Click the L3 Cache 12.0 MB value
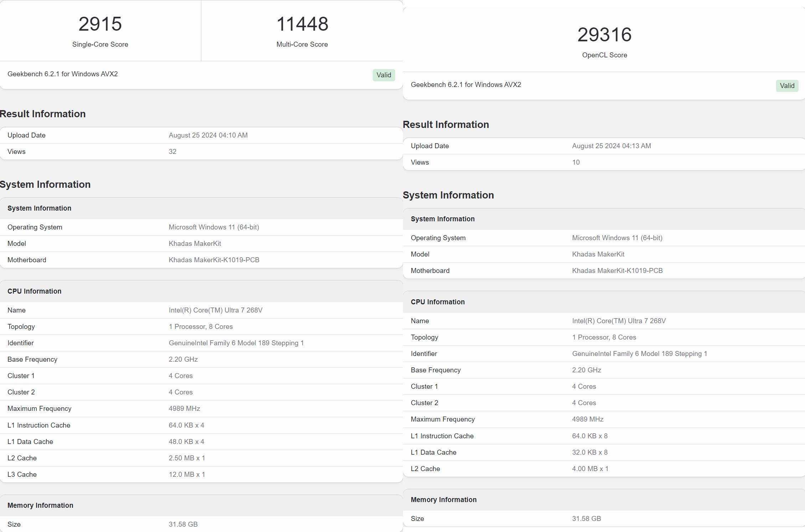 (187, 474)
